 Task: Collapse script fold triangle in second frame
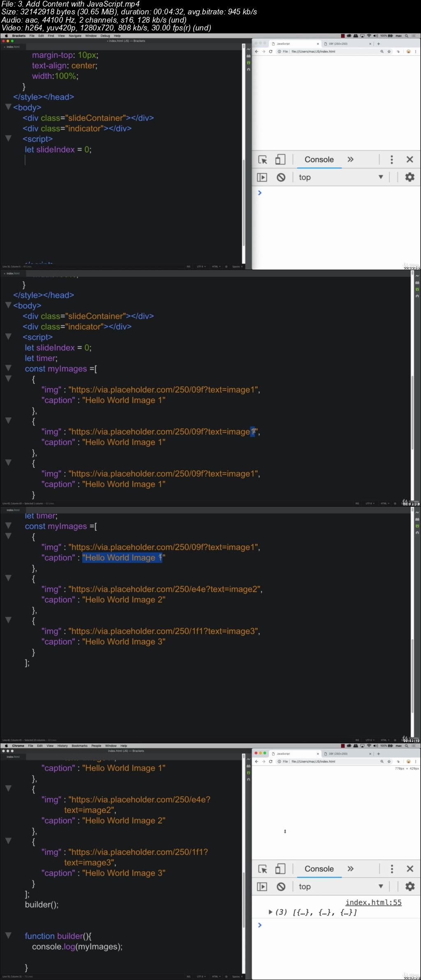[8, 337]
